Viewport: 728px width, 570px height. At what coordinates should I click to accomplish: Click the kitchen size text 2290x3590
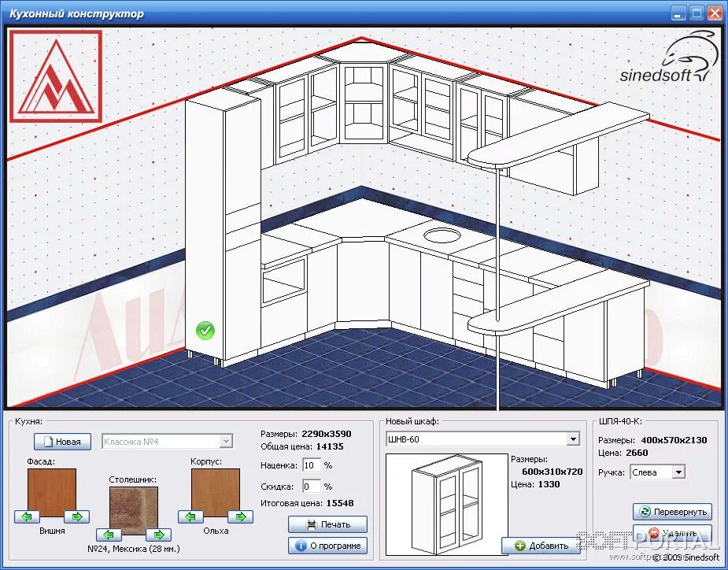(327, 434)
